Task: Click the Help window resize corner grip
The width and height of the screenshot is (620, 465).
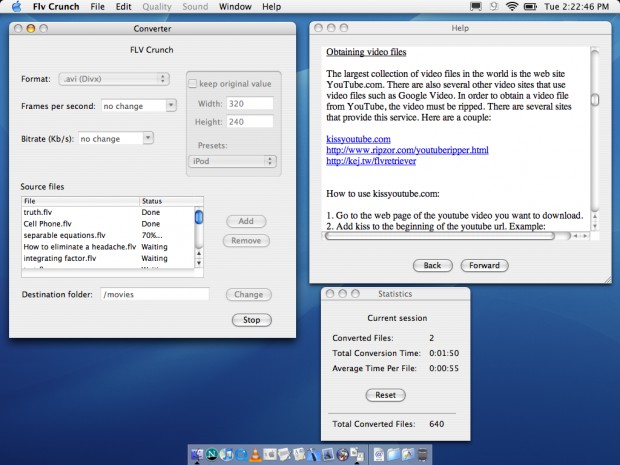Action: pyautogui.click(x=607, y=279)
